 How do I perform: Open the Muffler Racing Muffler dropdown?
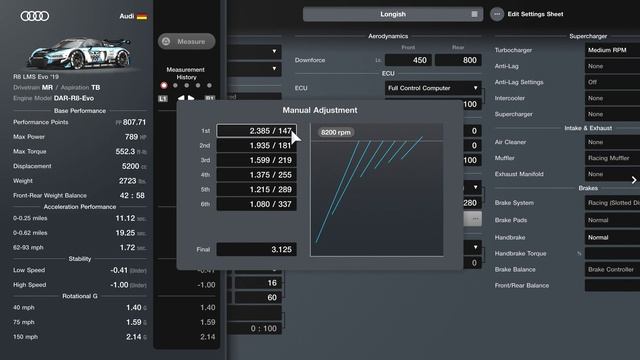pos(612,158)
